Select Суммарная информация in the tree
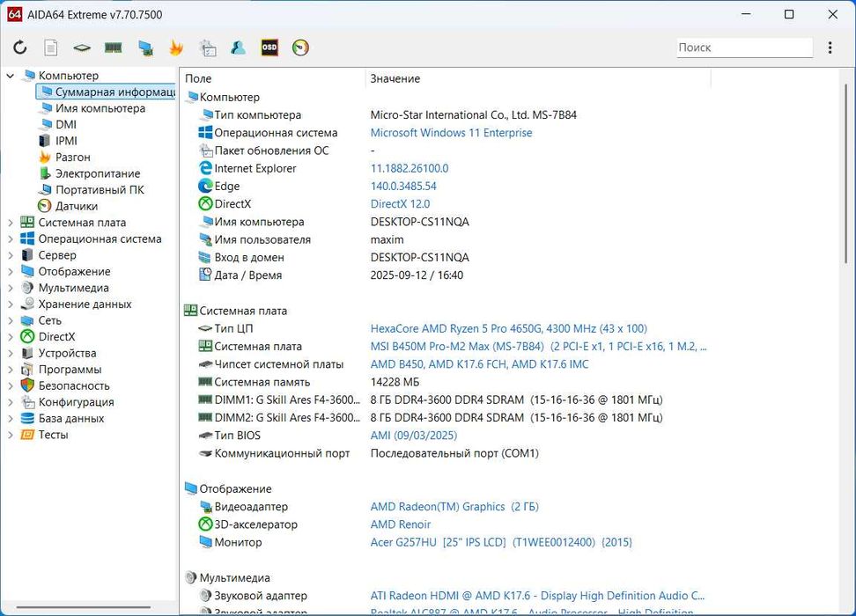The width and height of the screenshot is (856, 616). click(x=106, y=92)
